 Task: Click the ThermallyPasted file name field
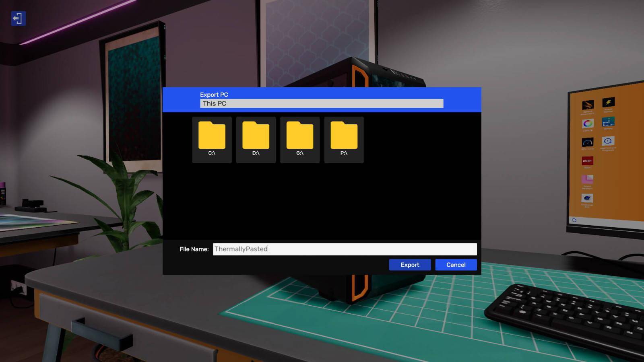[344, 249]
